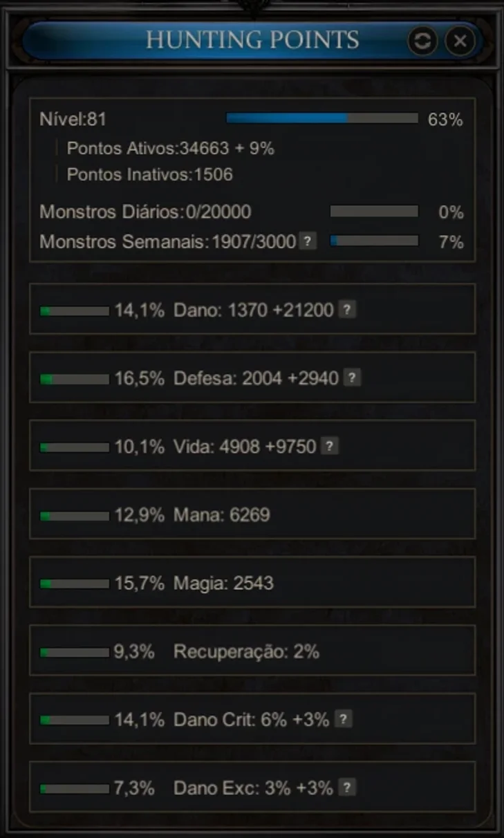
Task: Click the Dano 14,1% green progress bar
Action: [x=75, y=311]
